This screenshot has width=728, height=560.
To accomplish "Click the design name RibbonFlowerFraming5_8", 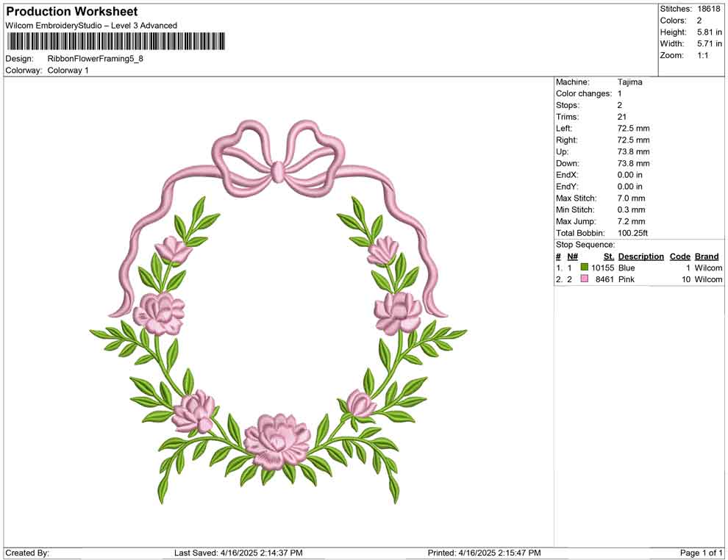I will tap(95, 58).
